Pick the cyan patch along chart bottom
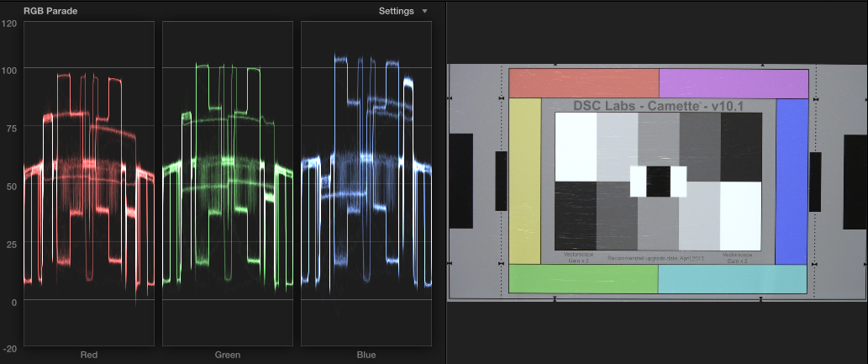The height and width of the screenshot is (364, 868). (732, 278)
